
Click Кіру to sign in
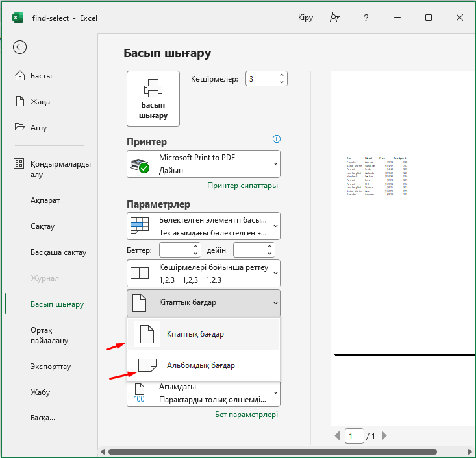305,18
